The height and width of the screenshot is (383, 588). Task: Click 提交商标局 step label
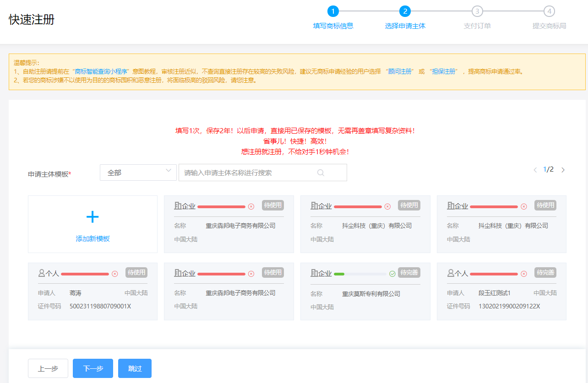[x=550, y=26]
